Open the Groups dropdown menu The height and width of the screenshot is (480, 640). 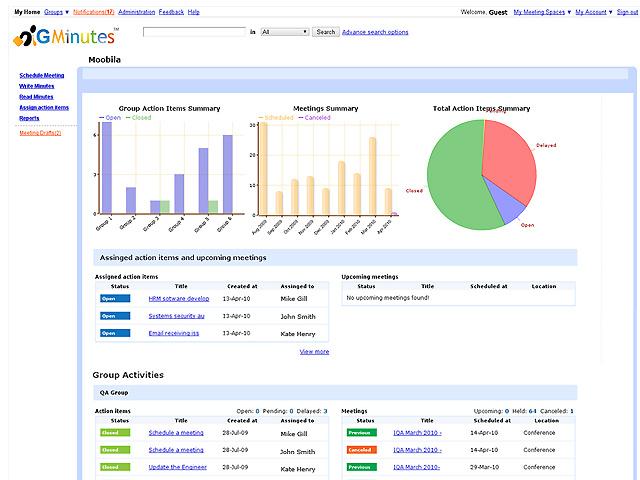56,12
